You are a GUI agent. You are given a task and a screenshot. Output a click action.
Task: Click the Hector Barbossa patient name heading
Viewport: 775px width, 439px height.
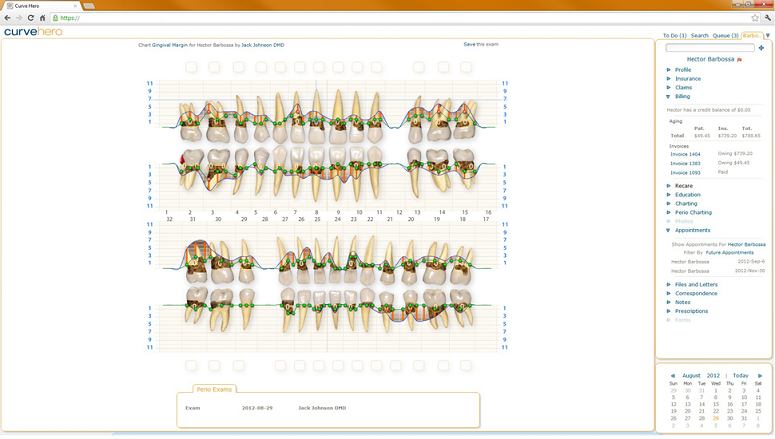[710, 59]
